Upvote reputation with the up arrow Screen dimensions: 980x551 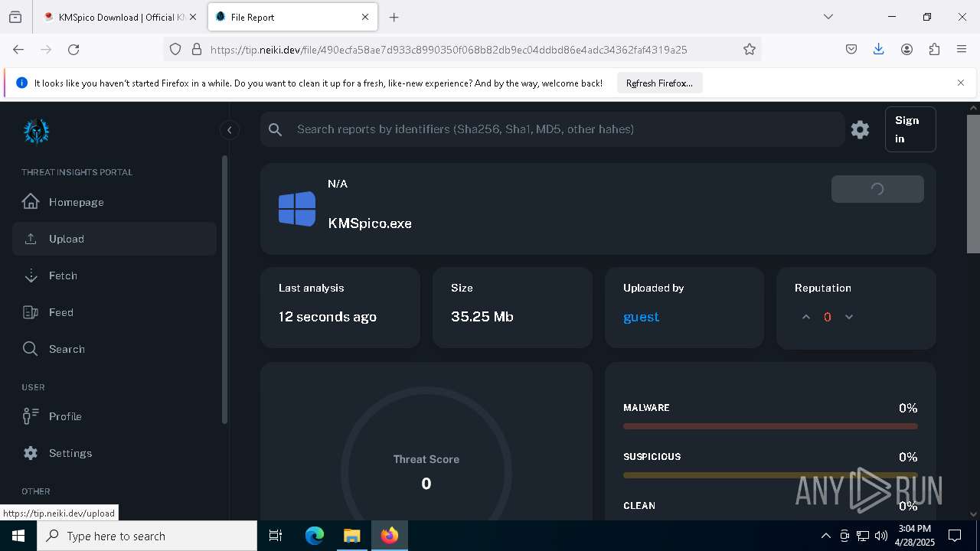[805, 317]
